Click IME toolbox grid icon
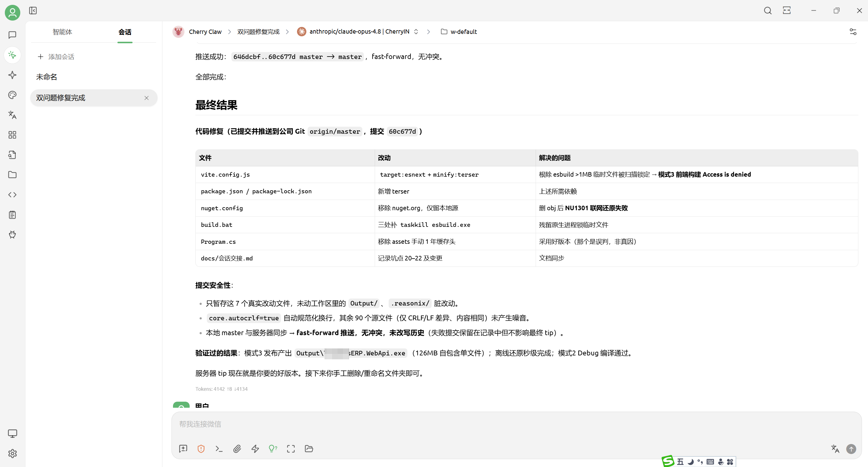 [730, 462]
